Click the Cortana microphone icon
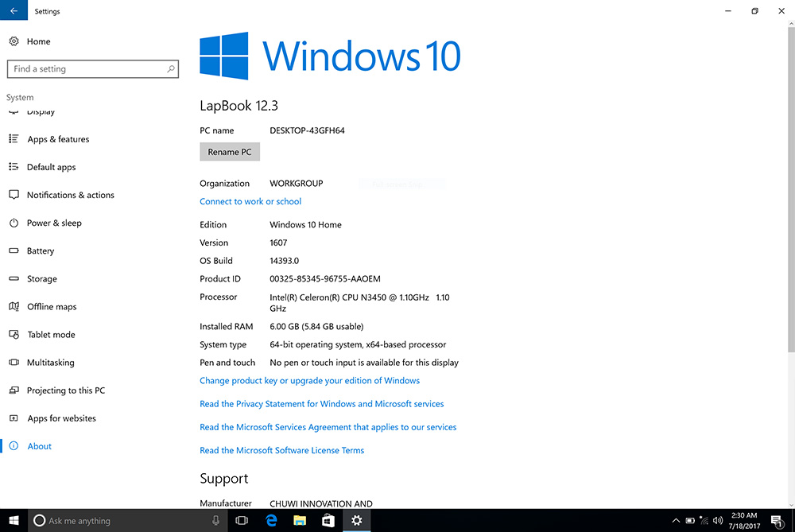The height and width of the screenshot is (532, 795). tap(215, 520)
